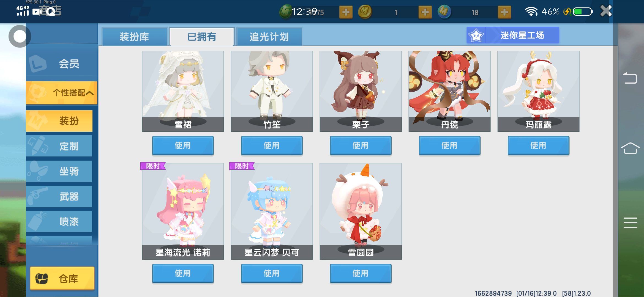Viewport: 644px width, 297px height.
Task: Select the 丹镜 character thumbnail
Action: click(450, 91)
